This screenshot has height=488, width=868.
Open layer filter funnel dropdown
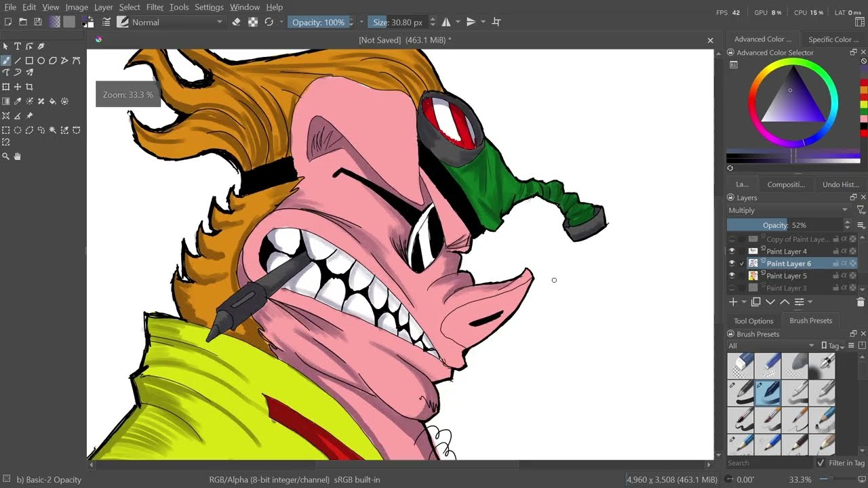(x=861, y=210)
